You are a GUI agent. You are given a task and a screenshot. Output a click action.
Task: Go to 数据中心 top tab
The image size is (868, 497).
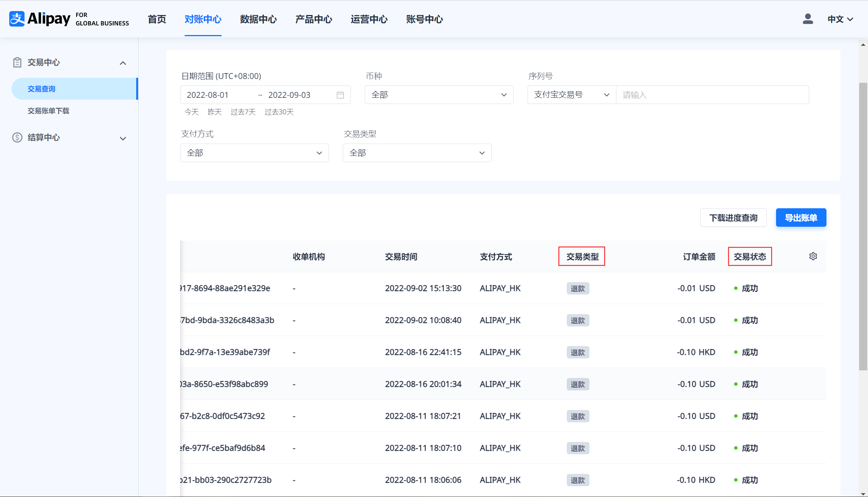[x=258, y=19]
